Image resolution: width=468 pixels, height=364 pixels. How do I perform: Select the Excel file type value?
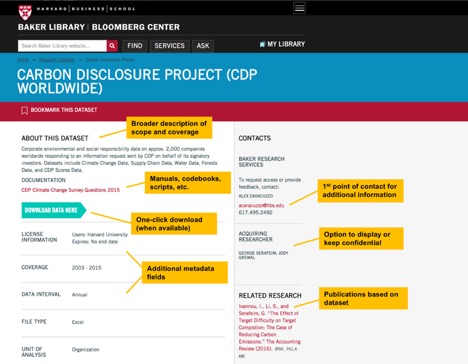78,322
